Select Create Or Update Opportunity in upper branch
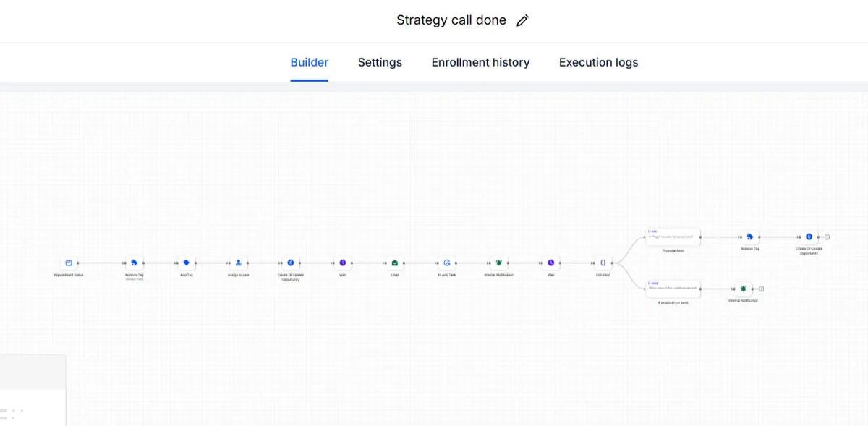868x426 pixels. pos(809,237)
